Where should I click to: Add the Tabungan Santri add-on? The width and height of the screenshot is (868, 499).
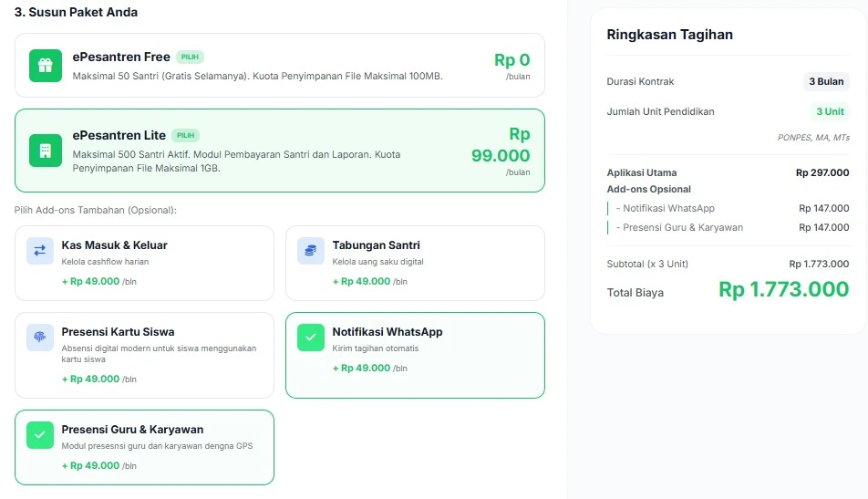point(415,264)
